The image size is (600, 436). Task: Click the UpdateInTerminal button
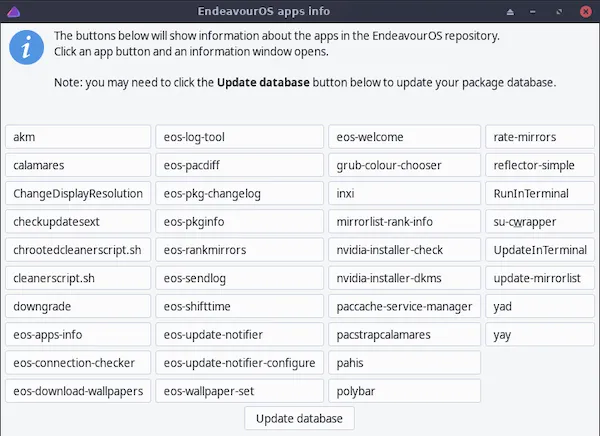click(x=540, y=250)
